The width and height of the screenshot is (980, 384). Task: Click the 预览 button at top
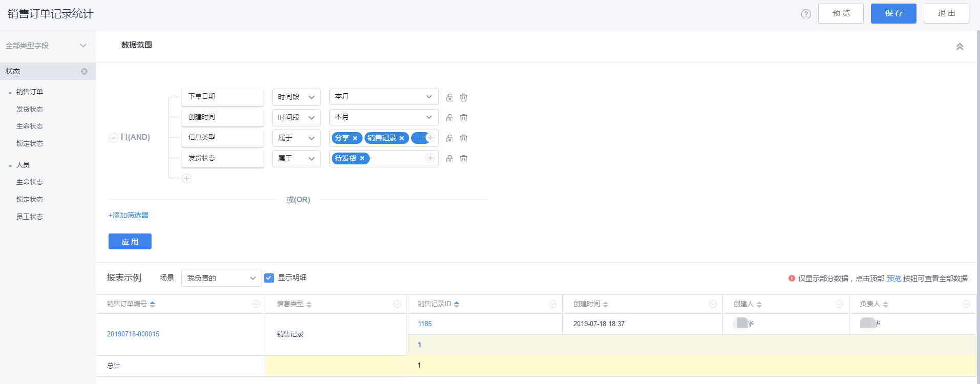(841, 13)
